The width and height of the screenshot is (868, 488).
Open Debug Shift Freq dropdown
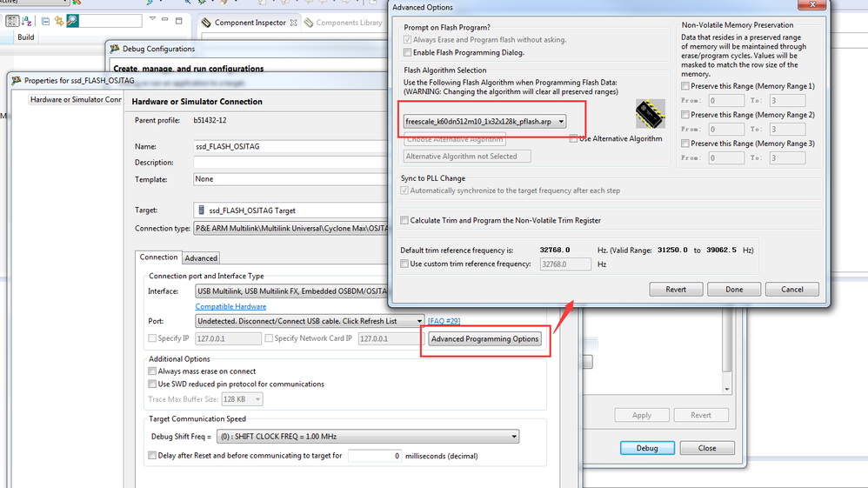pyautogui.click(x=368, y=437)
